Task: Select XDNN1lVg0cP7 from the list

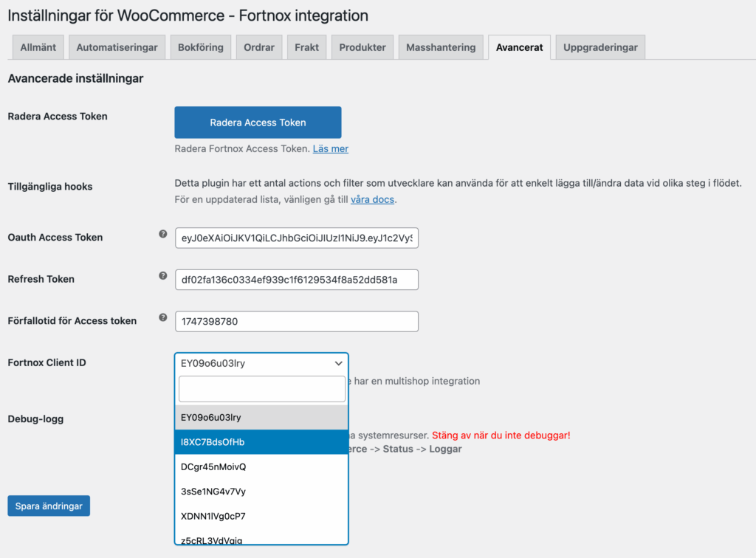Action: 261,516
